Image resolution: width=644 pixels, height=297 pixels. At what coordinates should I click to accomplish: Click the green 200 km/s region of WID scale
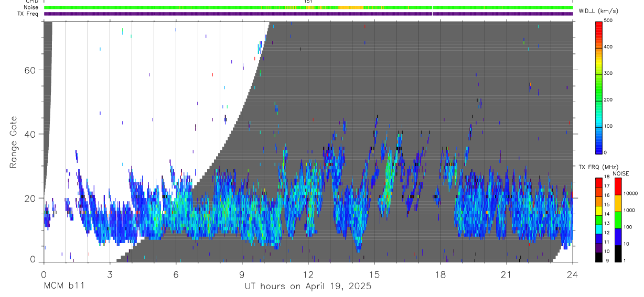coord(599,100)
